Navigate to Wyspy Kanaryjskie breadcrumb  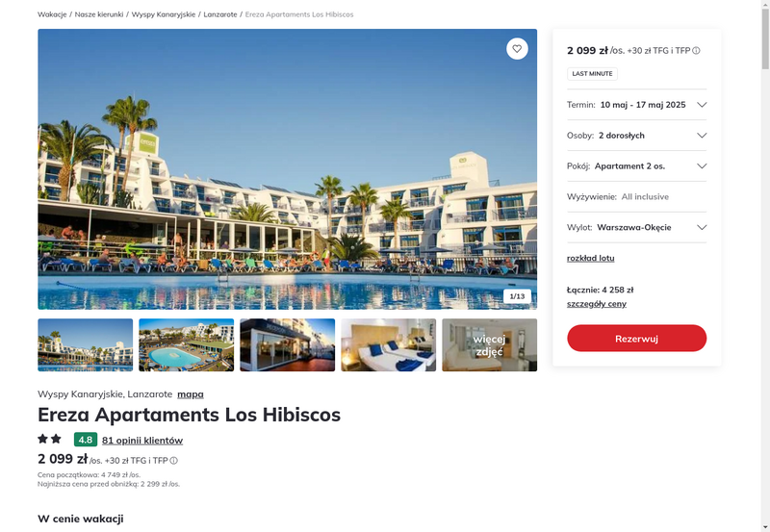click(x=163, y=14)
